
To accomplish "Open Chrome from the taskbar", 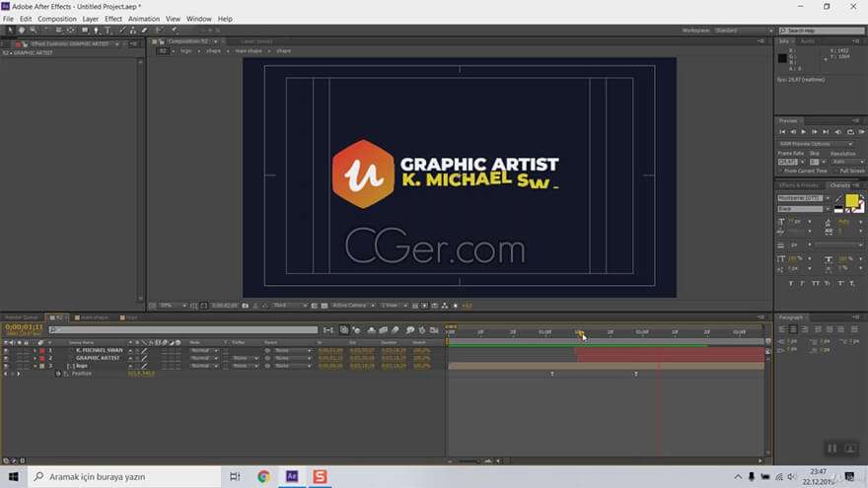I will pos(263,476).
